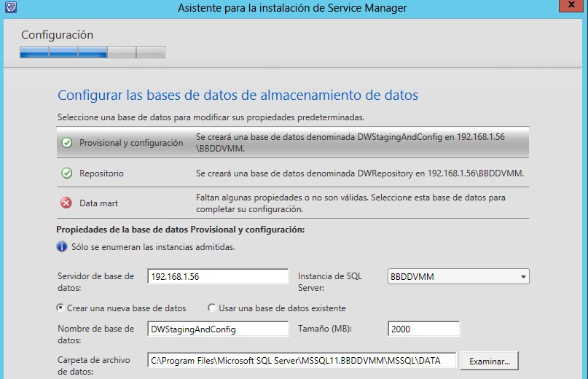Image resolution: width=588 pixels, height=379 pixels.
Task: Click the Configuración step progress bar
Action: (93, 52)
